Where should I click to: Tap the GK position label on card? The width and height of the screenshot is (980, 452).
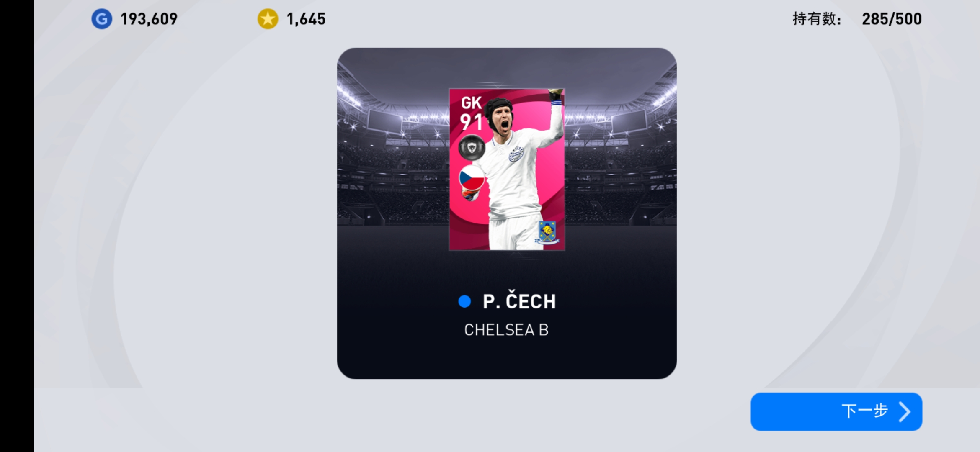[471, 103]
